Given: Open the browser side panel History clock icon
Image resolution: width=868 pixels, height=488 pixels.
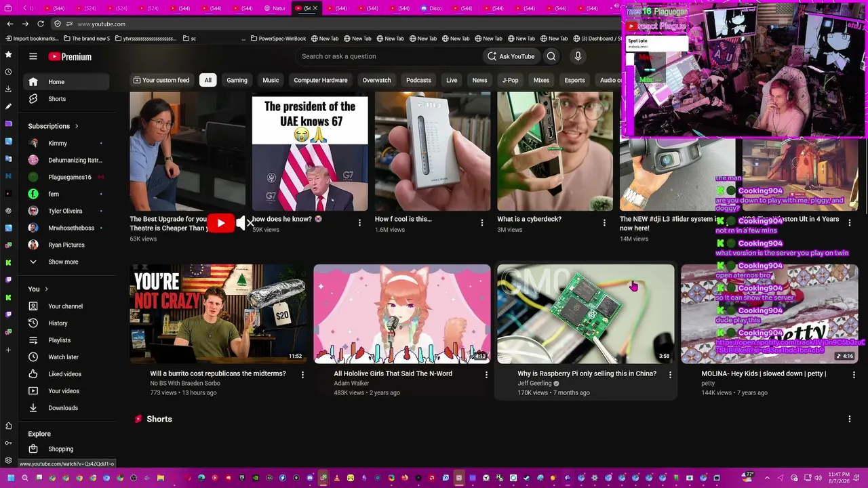Looking at the screenshot, I should 8,72.
